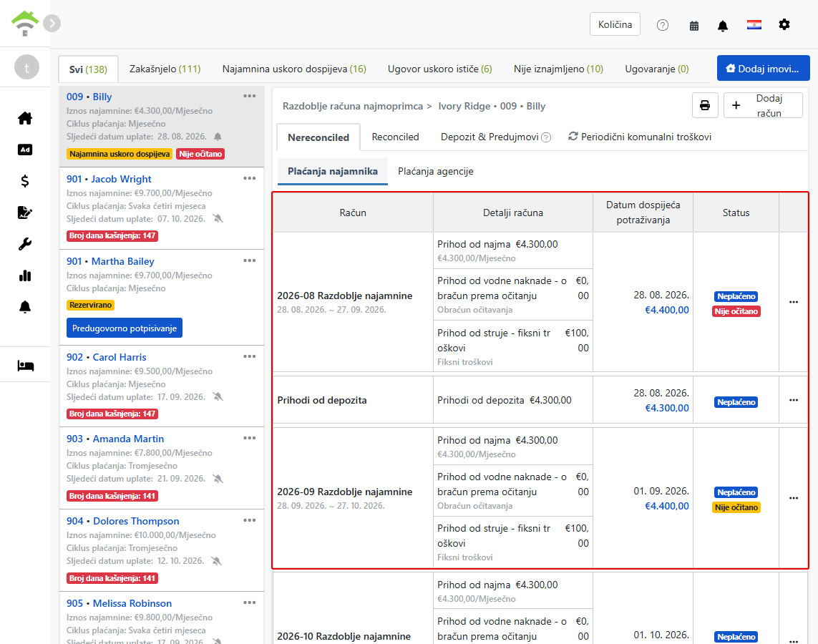
Task: Open the more menu for 904 Dolores Thompson
Action: 249,520
